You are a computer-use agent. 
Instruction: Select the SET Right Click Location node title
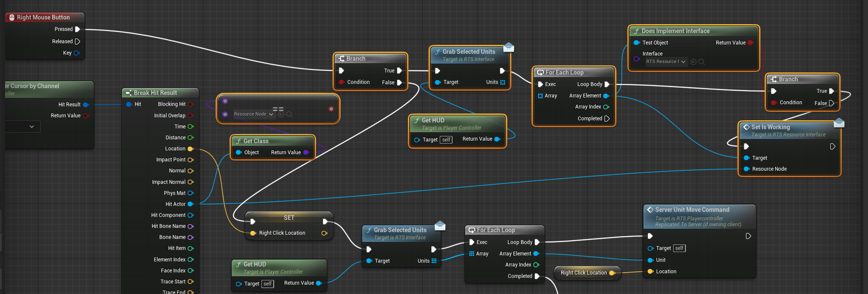(289, 218)
